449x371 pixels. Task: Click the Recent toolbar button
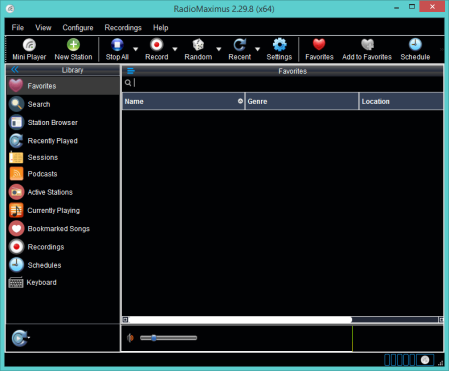[239, 49]
